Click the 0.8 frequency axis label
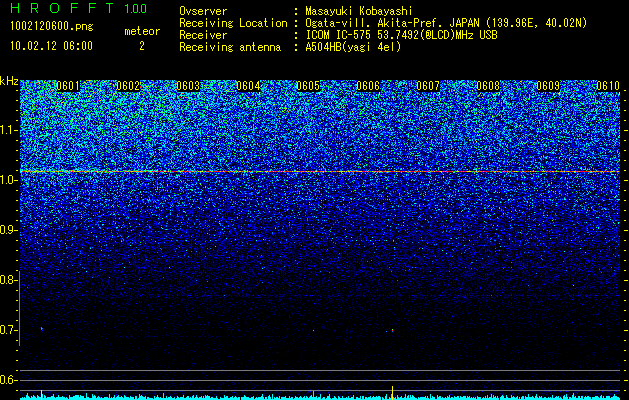This screenshot has width=629, height=400. click(8, 280)
